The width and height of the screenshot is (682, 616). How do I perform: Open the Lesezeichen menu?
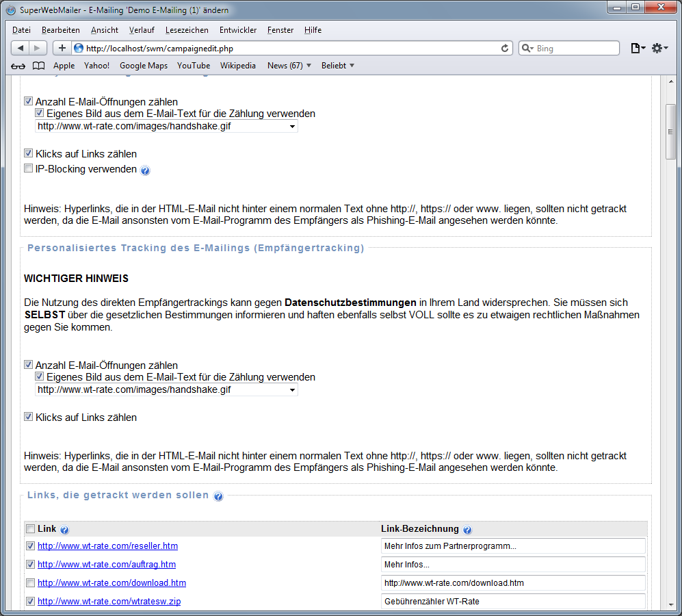[x=187, y=30]
